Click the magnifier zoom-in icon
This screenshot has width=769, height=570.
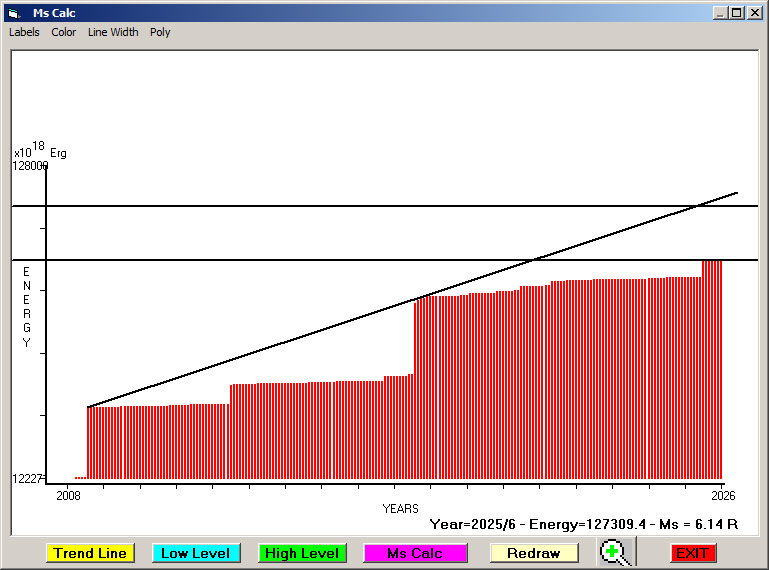point(616,552)
